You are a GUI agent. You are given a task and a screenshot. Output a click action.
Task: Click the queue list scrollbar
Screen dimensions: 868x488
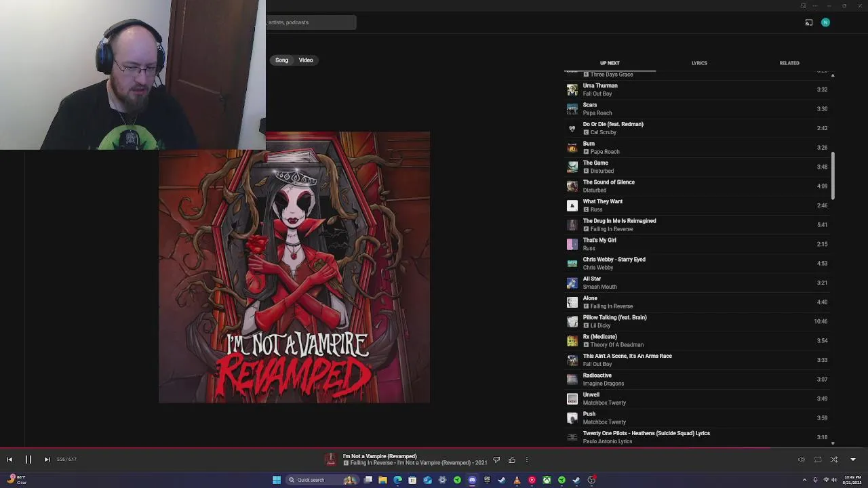coord(833,176)
